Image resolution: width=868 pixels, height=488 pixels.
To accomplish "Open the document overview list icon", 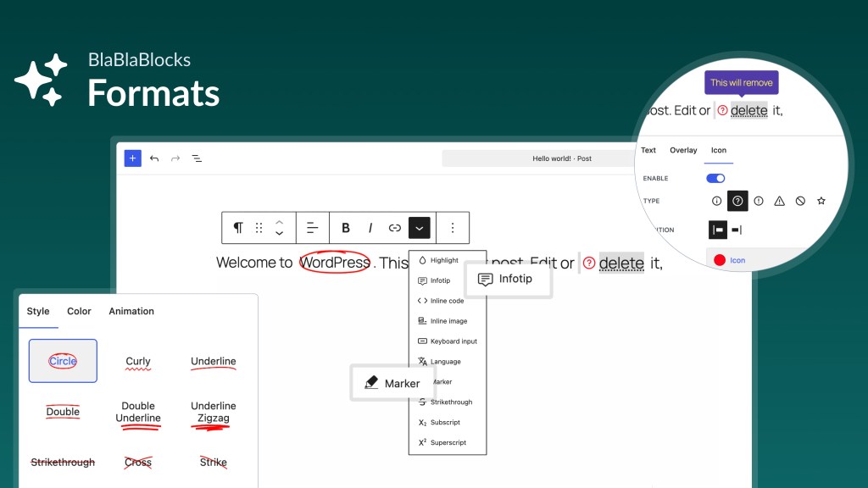I will coord(198,158).
